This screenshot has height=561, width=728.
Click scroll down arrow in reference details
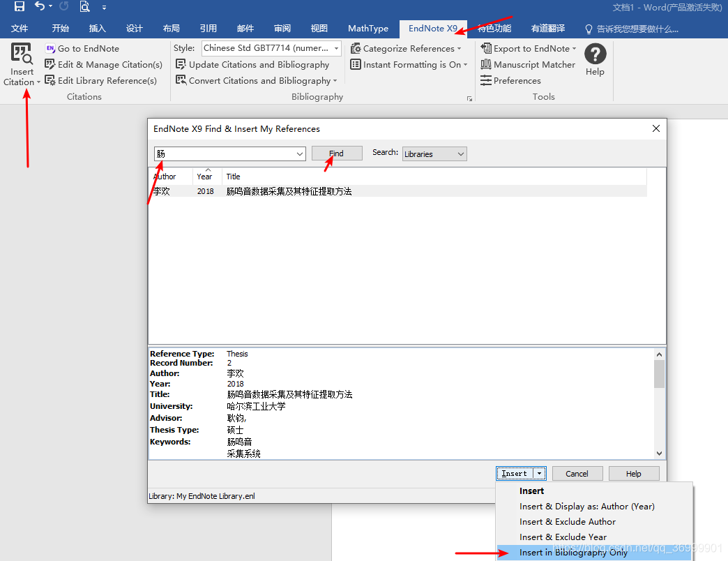[659, 454]
